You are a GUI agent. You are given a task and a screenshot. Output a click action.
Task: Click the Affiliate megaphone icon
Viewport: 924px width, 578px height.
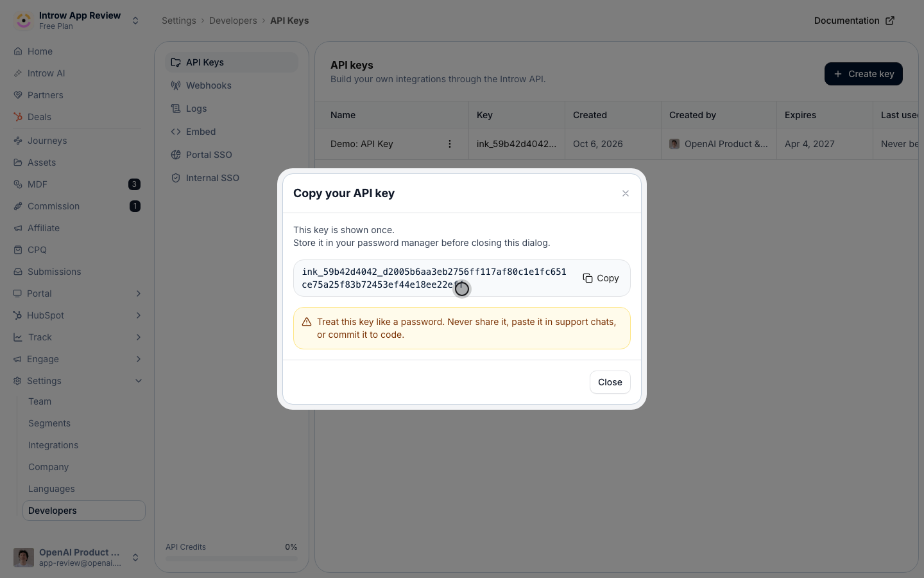(x=18, y=228)
